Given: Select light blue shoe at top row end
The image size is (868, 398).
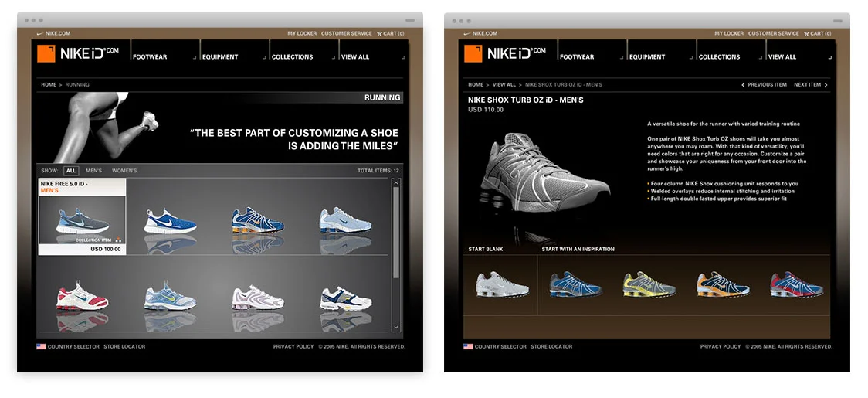Looking at the screenshot, I should coord(345,220).
